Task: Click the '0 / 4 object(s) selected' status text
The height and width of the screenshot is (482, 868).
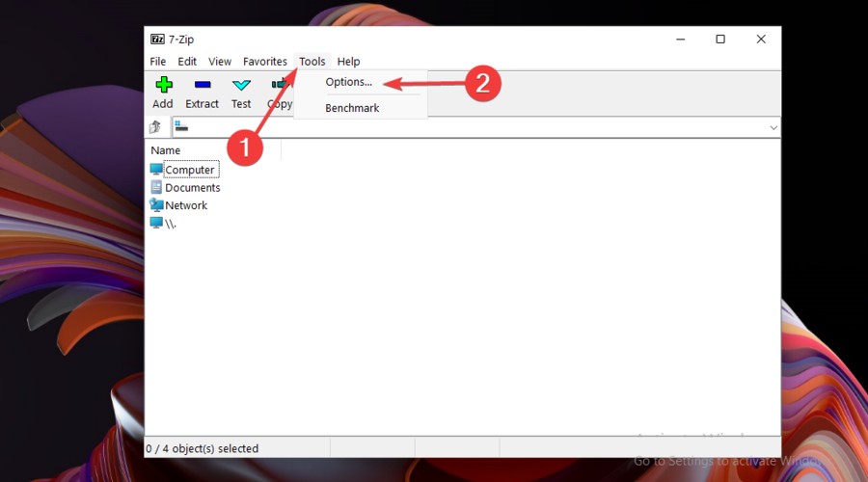Action: [x=203, y=448]
